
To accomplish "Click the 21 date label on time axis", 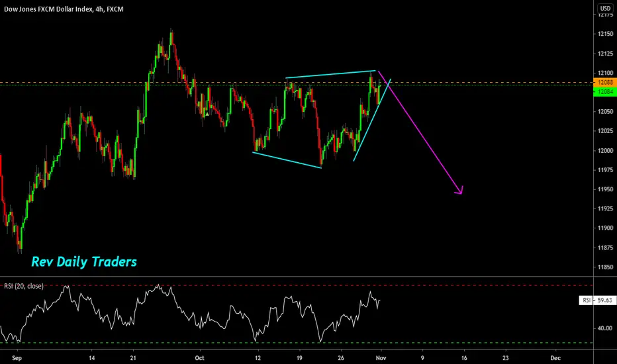I will 133,358.
